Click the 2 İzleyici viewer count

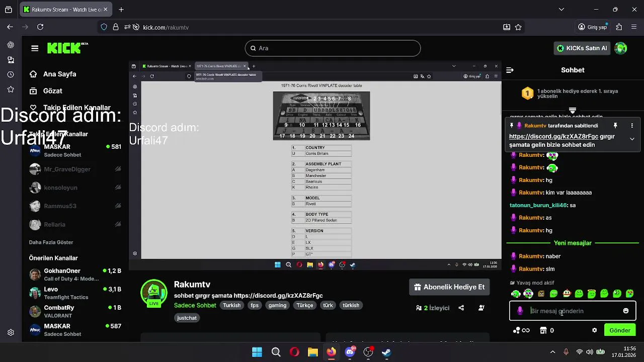coord(433,308)
